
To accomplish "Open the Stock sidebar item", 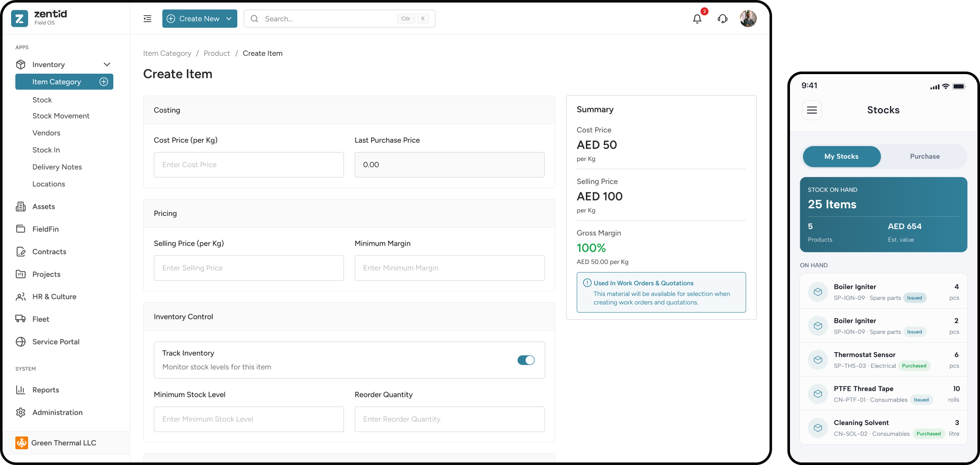I will pos(42,100).
